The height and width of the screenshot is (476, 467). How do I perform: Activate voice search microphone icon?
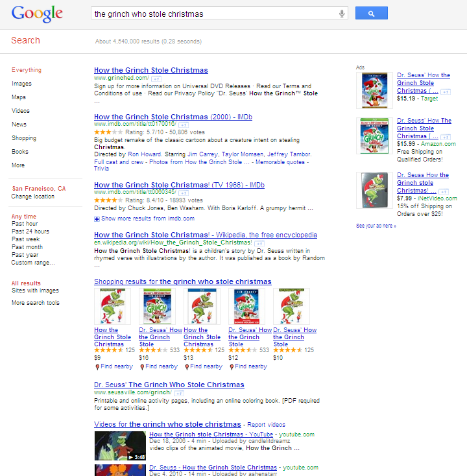pos(342,14)
